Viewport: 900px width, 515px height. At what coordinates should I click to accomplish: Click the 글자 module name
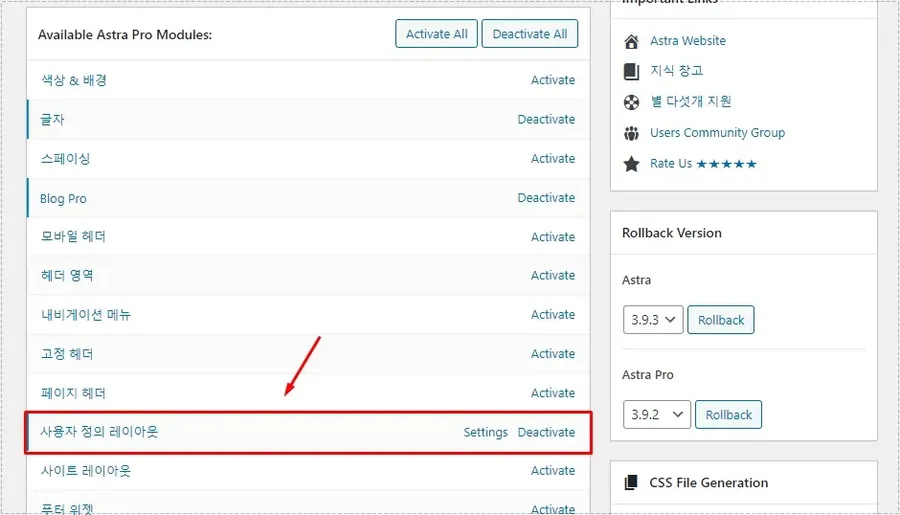click(52, 119)
